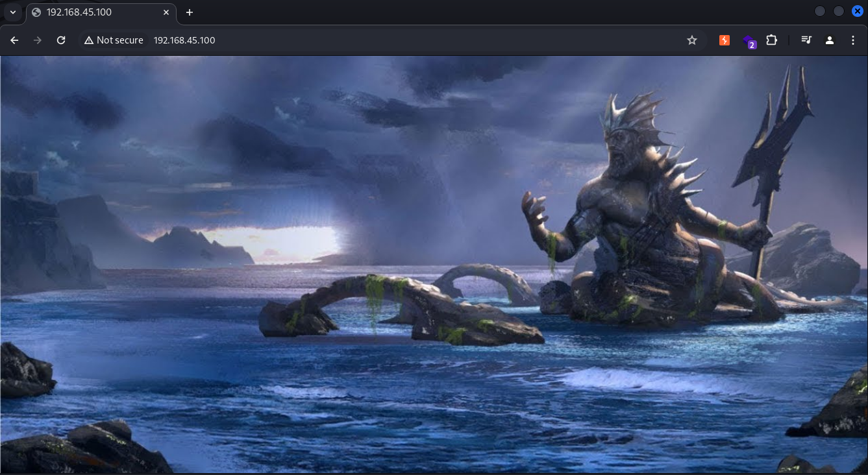868x475 pixels.
Task: Bookmark this page with star icon
Action: coord(692,40)
